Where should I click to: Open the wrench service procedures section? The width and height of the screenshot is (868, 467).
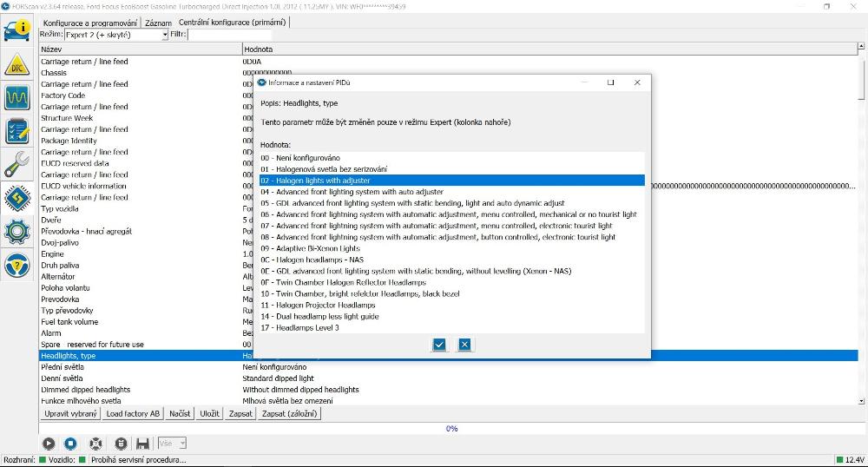[x=17, y=164]
